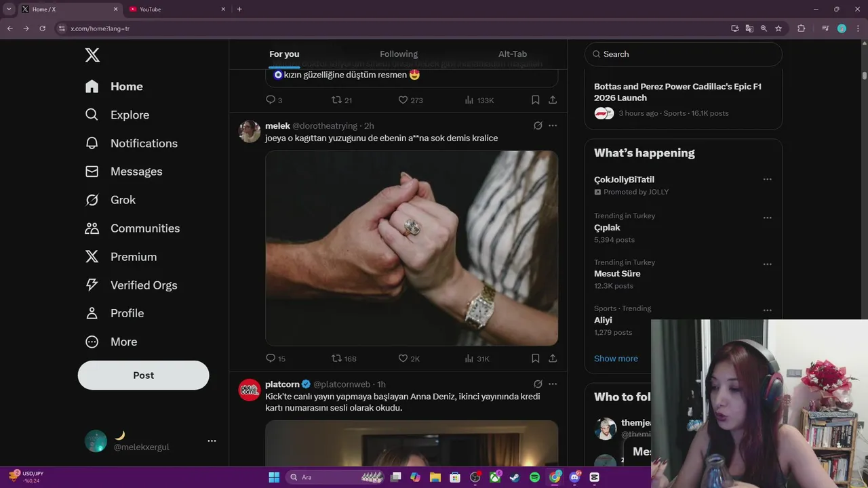Screen dimensions: 868x488
Task: Go back in browser history
Action: click(x=9, y=28)
